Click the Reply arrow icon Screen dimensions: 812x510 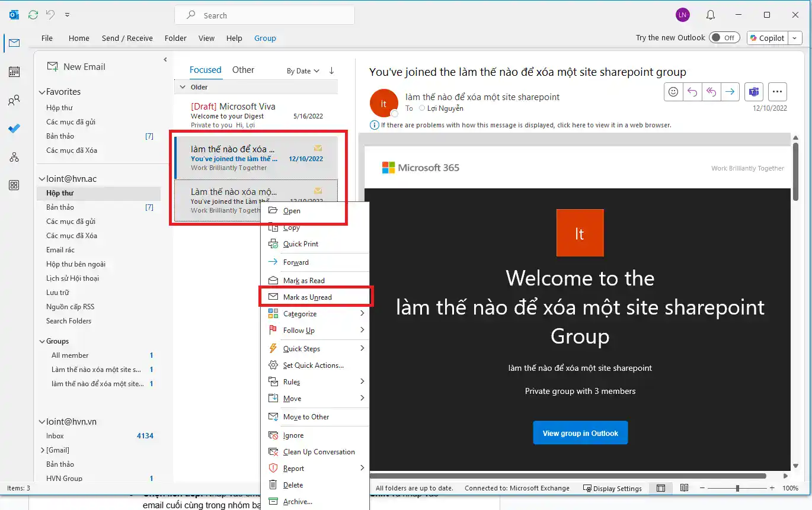coord(691,92)
